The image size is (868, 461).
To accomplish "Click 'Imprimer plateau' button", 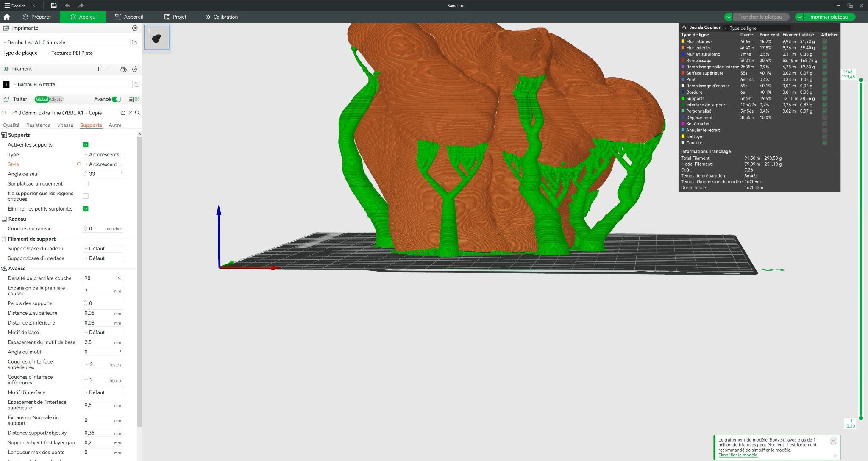I will coord(828,17).
